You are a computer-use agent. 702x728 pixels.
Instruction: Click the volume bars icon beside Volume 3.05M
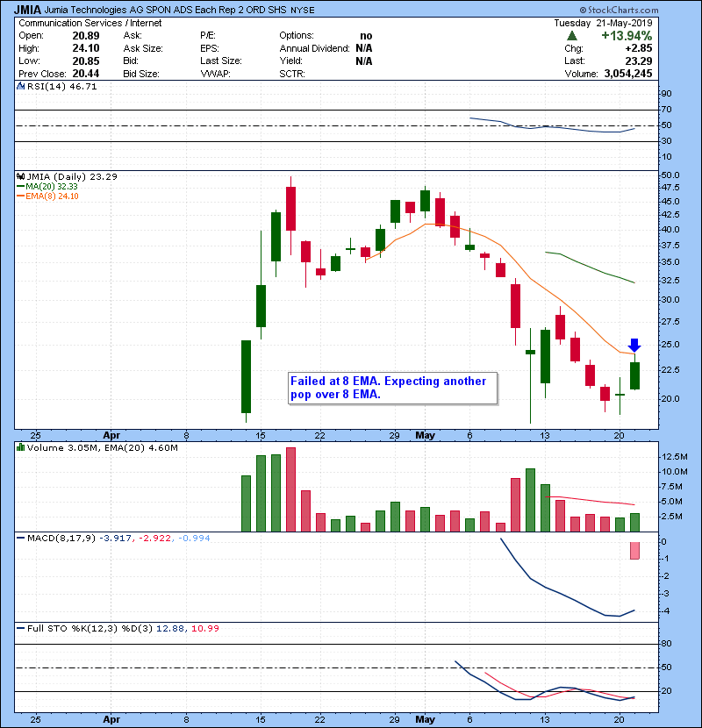[20, 447]
